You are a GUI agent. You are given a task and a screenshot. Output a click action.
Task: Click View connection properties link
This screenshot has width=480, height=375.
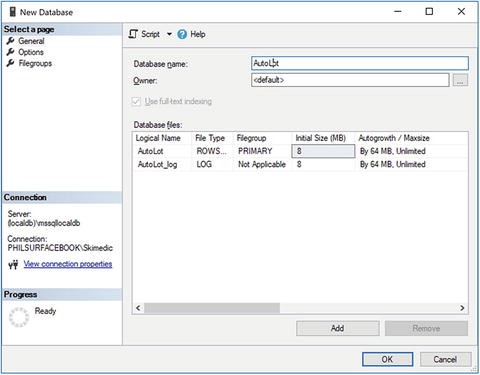[x=68, y=264]
